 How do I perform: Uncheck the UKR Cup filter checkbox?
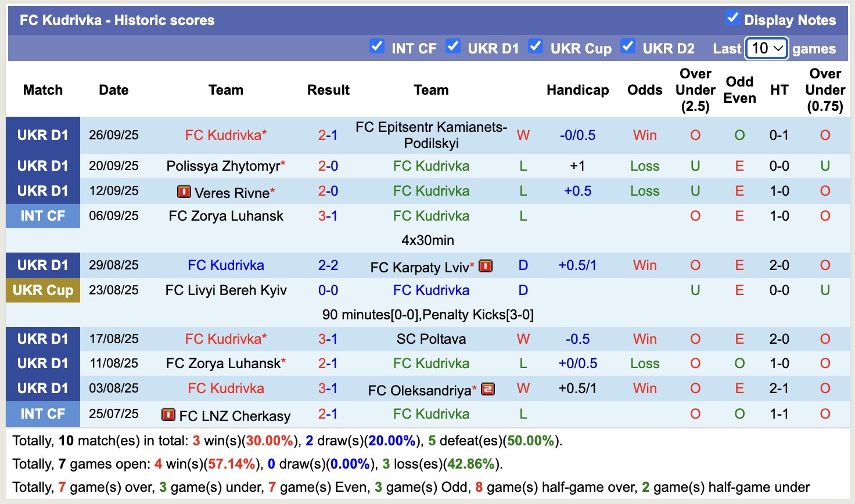point(536,46)
